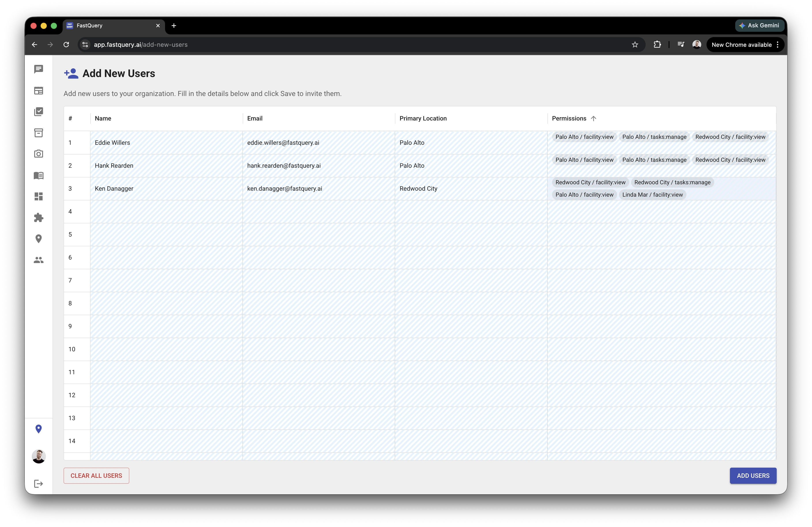Viewport: 812px width, 527px height.
Task: Open the archive box sidebar icon
Action: (39, 133)
